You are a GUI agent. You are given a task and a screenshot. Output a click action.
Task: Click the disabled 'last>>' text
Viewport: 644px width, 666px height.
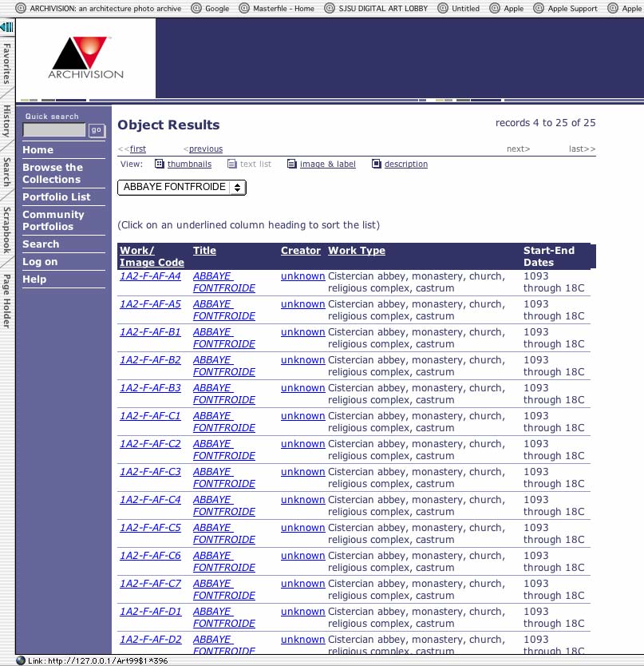(582, 149)
